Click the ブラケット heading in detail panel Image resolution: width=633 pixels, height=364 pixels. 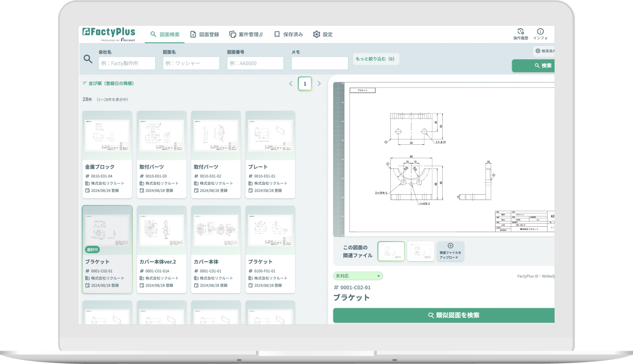[352, 297]
